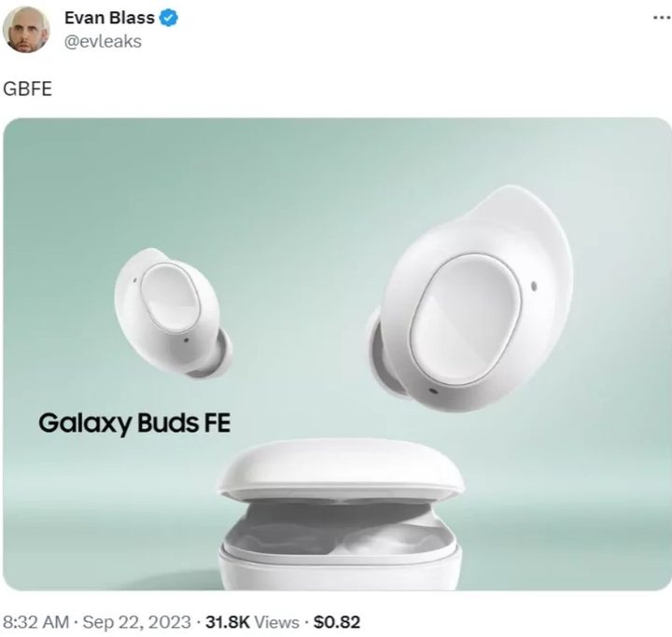Open the three-dot more options menu
The width and height of the screenshot is (672, 637).
662,18
